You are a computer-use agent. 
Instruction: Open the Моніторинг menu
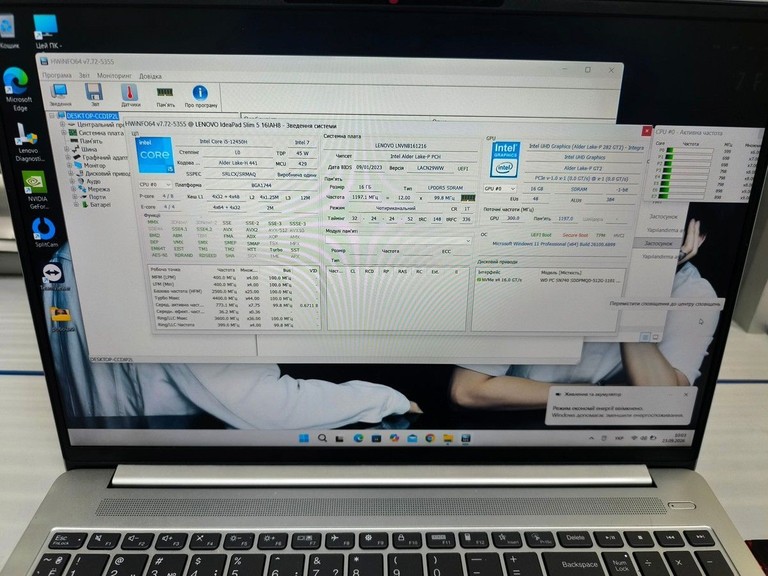click(115, 76)
